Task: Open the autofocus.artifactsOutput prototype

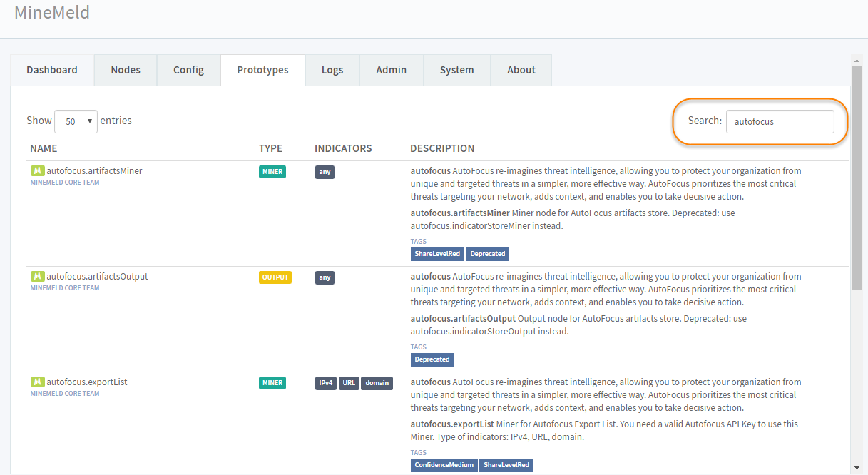Action: [97, 277]
